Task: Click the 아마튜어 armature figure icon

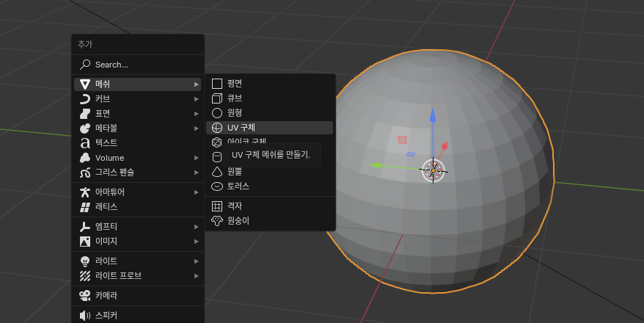Action: tap(85, 192)
